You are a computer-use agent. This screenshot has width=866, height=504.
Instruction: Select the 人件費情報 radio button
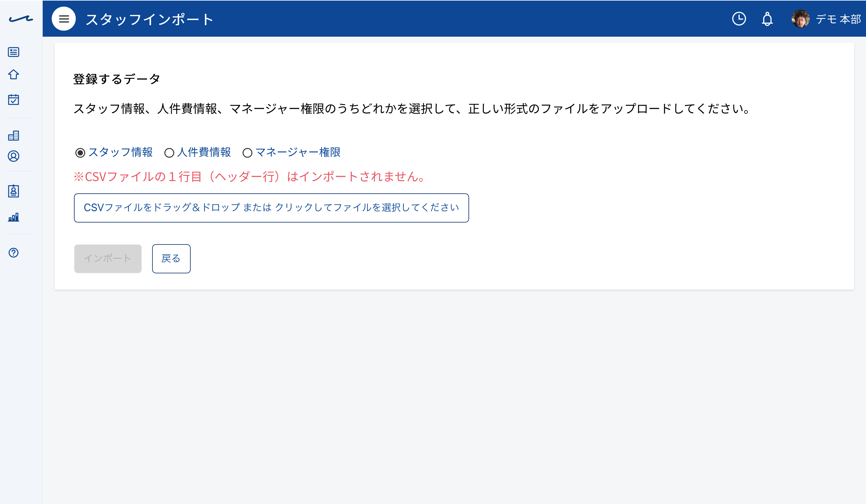pyautogui.click(x=169, y=153)
